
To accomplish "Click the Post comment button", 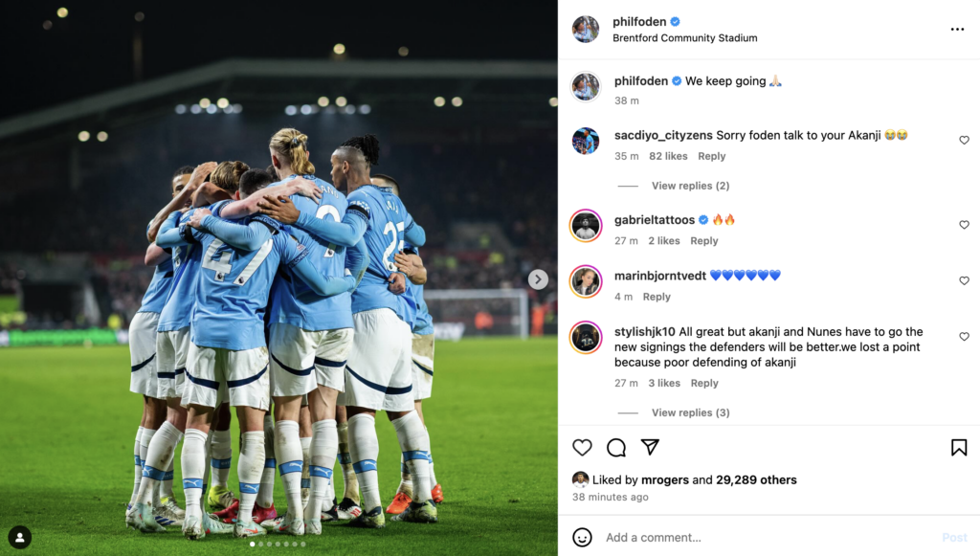I will tap(954, 537).
